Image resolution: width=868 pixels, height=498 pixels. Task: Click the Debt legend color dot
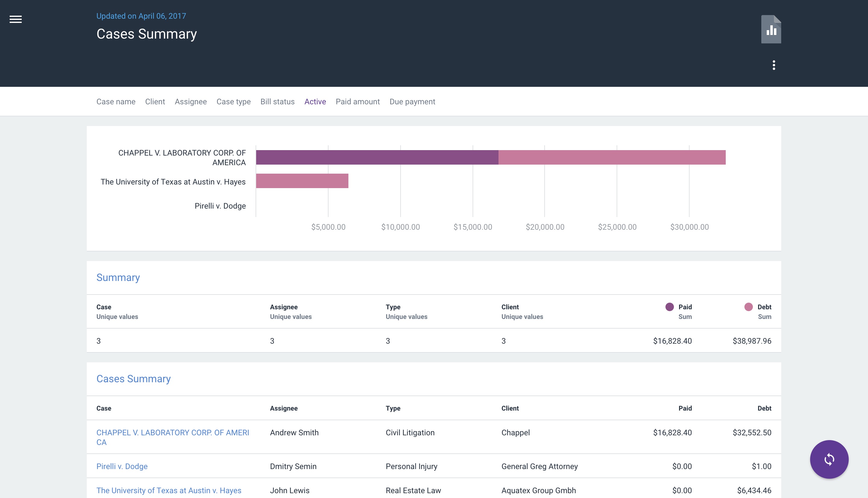pyautogui.click(x=748, y=307)
